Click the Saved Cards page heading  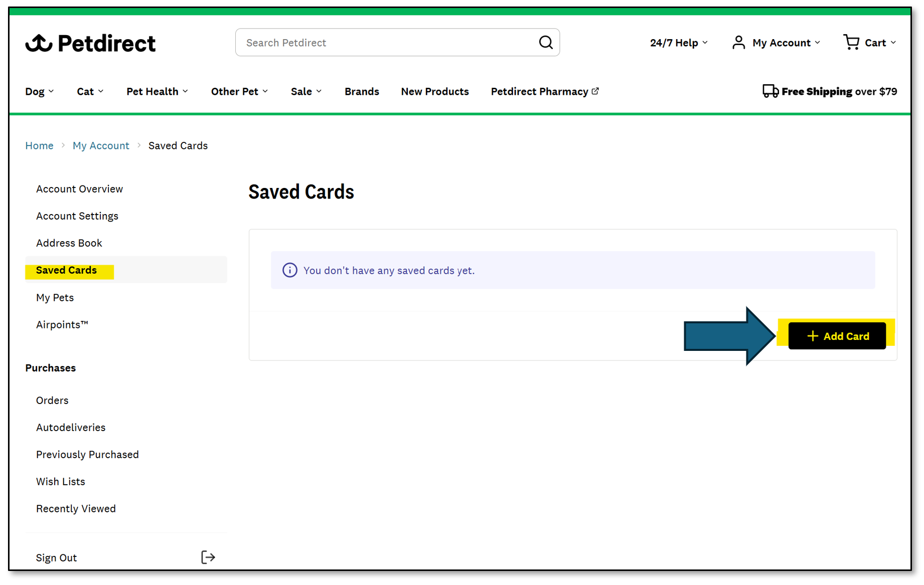pos(301,192)
